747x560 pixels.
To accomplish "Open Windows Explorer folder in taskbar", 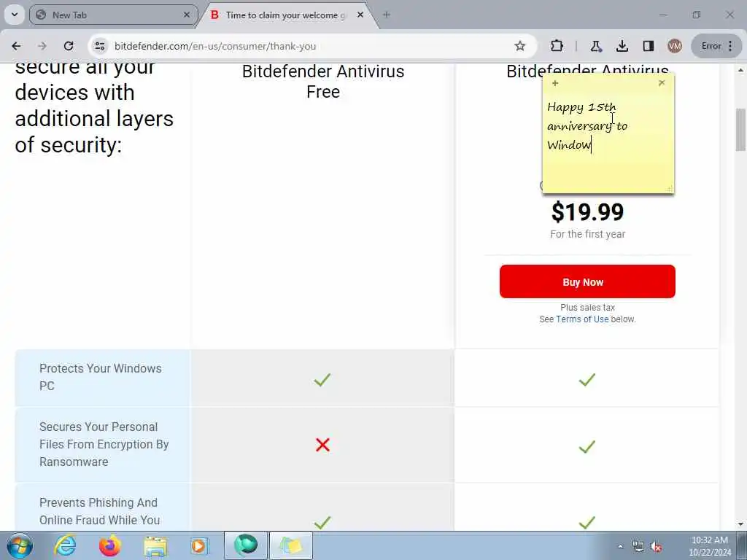I will tap(156, 546).
